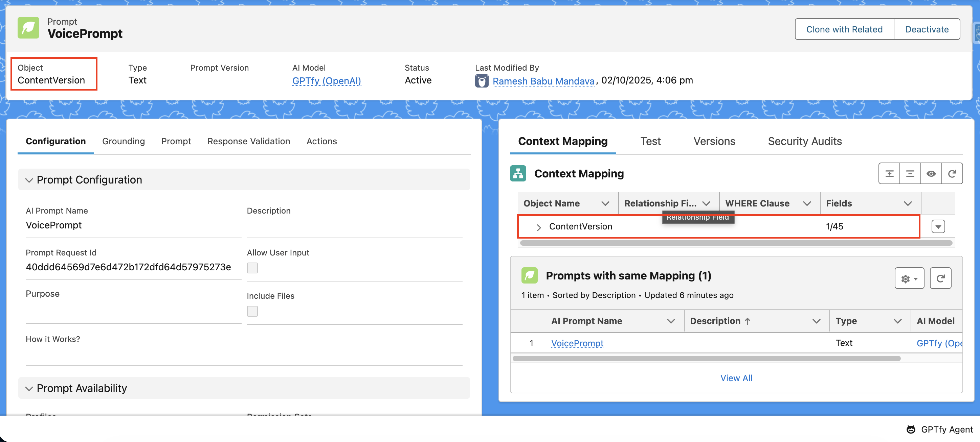Click the Context Mapping hierarchy icon

[518, 174]
